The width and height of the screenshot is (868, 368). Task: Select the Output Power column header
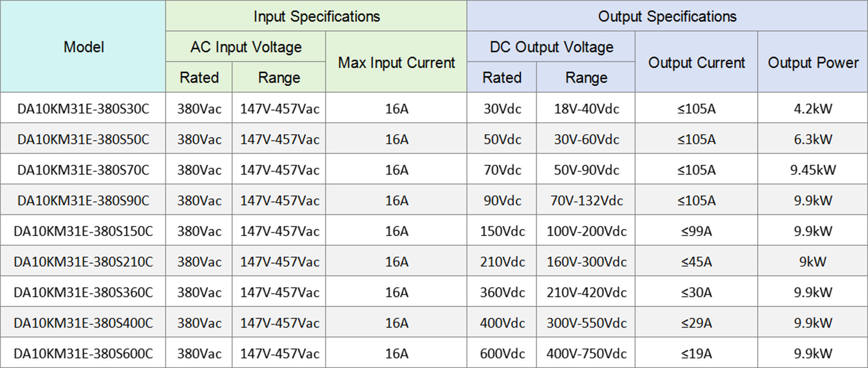tap(813, 62)
